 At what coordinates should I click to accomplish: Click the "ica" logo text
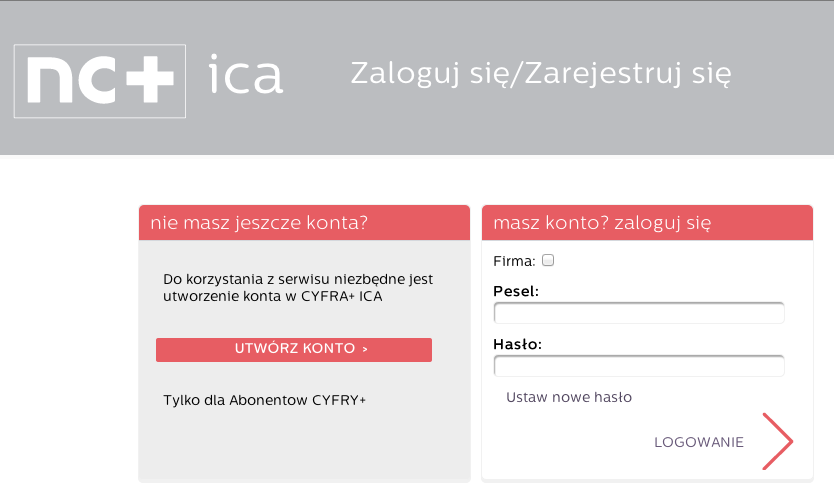pos(246,77)
